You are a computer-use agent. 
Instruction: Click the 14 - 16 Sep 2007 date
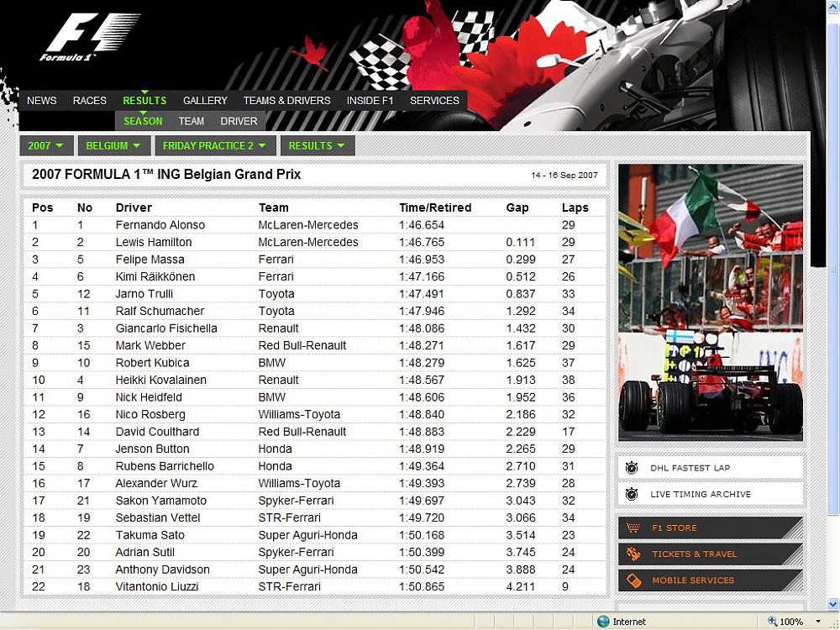[564, 176]
